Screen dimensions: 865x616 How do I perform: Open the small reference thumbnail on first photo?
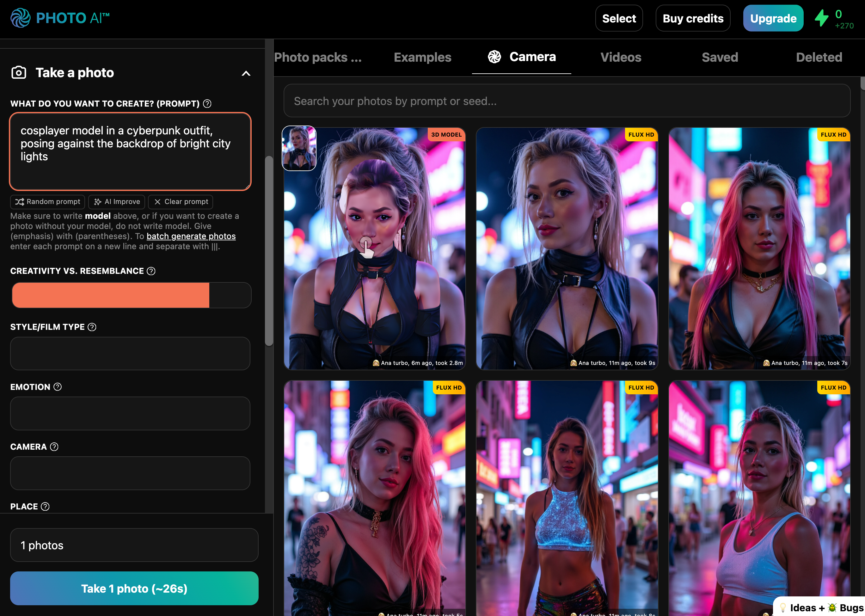pyautogui.click(x=299, y=148)
